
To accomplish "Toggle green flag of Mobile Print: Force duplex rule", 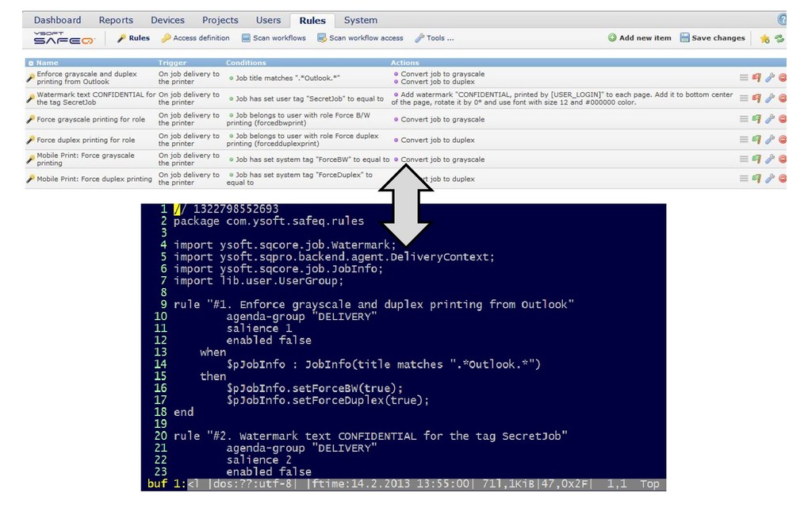I will pyautogui.click(x=756, y=179).
